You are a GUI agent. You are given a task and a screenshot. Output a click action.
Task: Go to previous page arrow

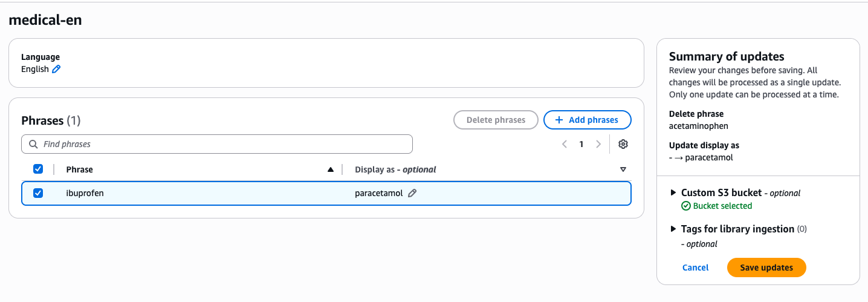point(565,144)
